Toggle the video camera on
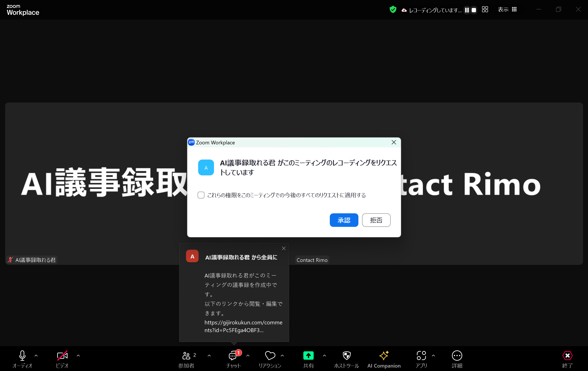This screenshot has width=588, height=371. [62, 356]
